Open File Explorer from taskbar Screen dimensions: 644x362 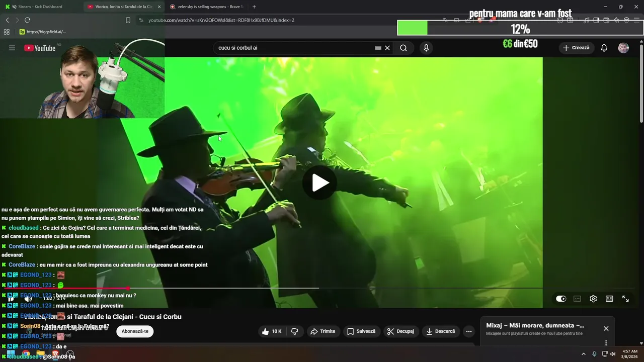point(40,354)
